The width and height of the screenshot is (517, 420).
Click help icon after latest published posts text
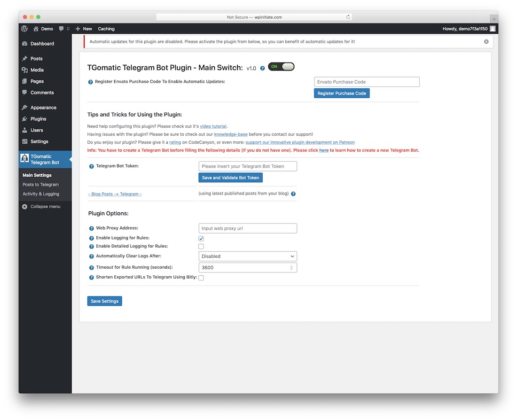pyautogui.click(x=293, y=194)
